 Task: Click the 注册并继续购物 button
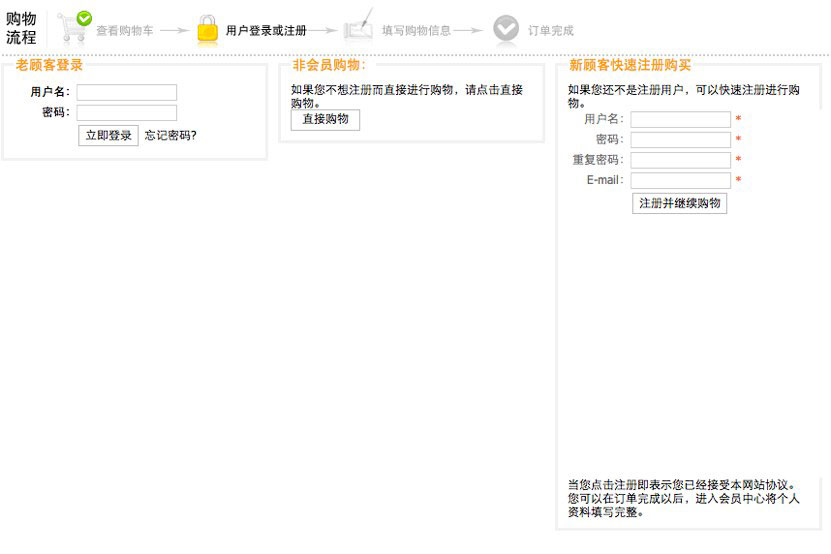pos(679,203)
